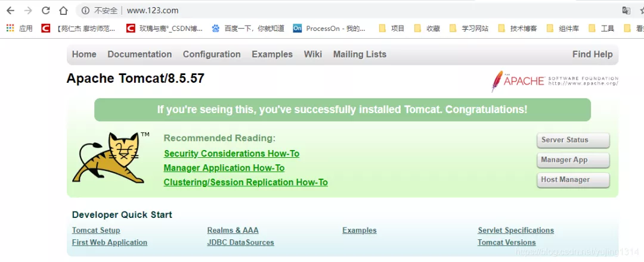The width and height of the screenshot is (644, 262).
Task: Open the 应用 apps grid icon
Action: [10, 29]
